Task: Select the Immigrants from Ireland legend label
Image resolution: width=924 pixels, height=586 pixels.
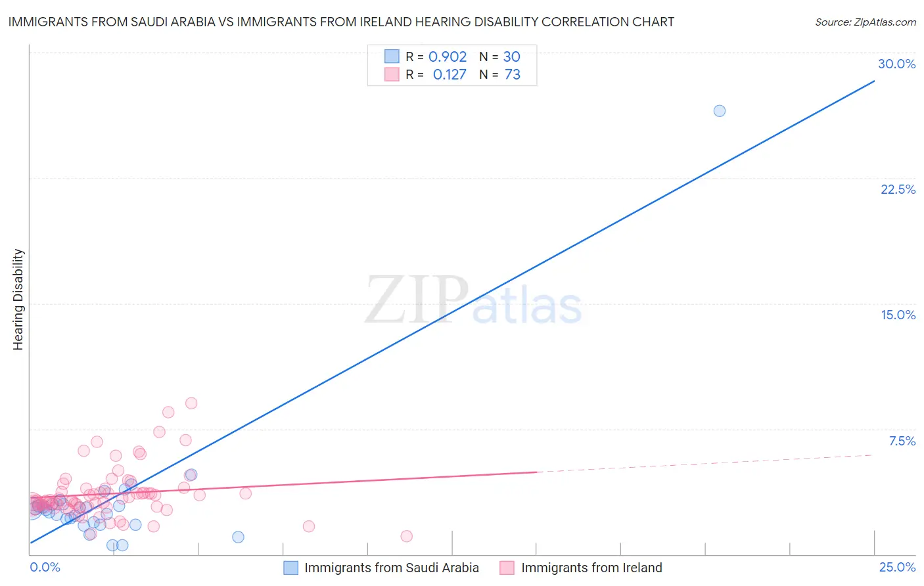Action: (591, 568)
